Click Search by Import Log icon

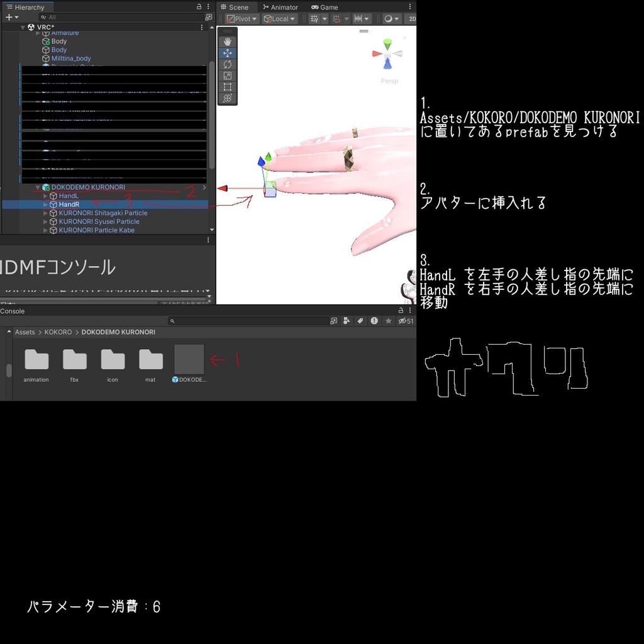pos(374,321)
